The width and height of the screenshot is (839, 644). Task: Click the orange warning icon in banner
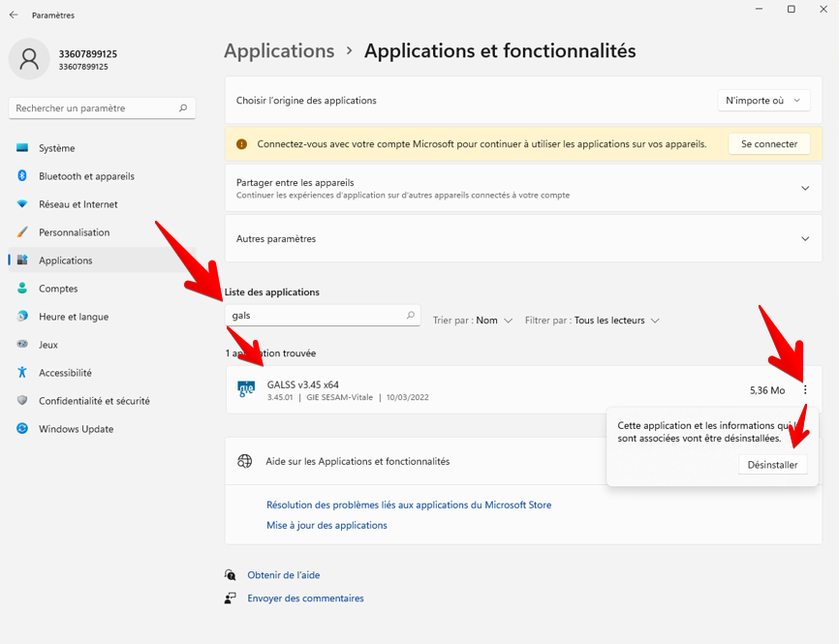[242, 144]
